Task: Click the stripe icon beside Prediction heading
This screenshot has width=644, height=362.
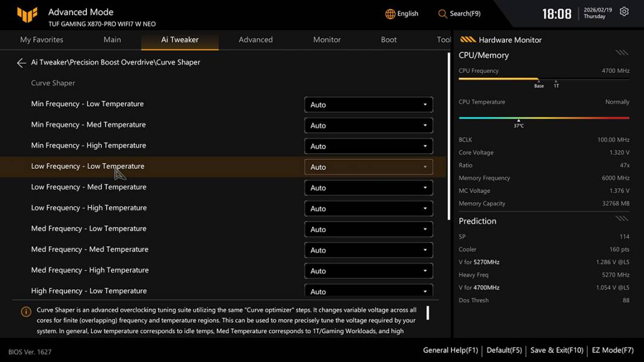Action: point(622,219)
